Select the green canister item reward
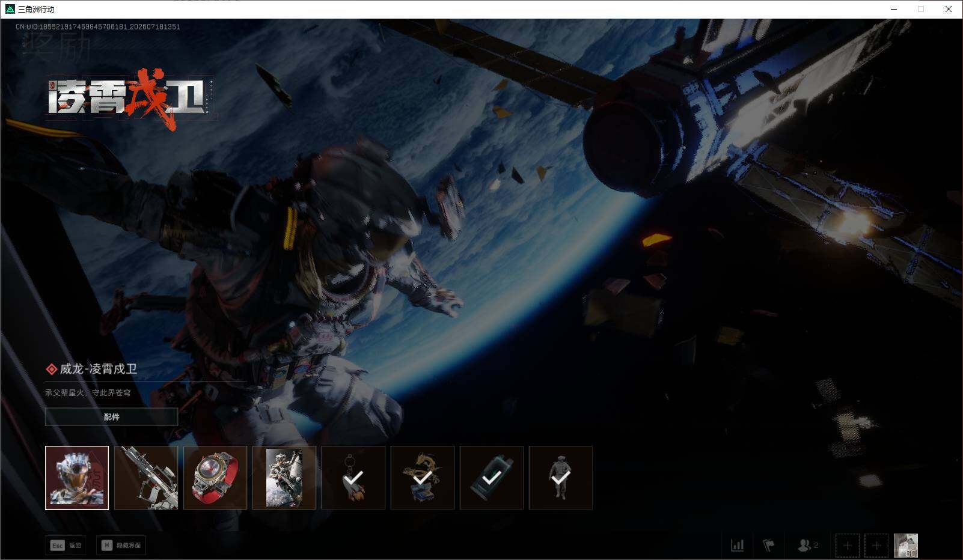 coord(492,478)
